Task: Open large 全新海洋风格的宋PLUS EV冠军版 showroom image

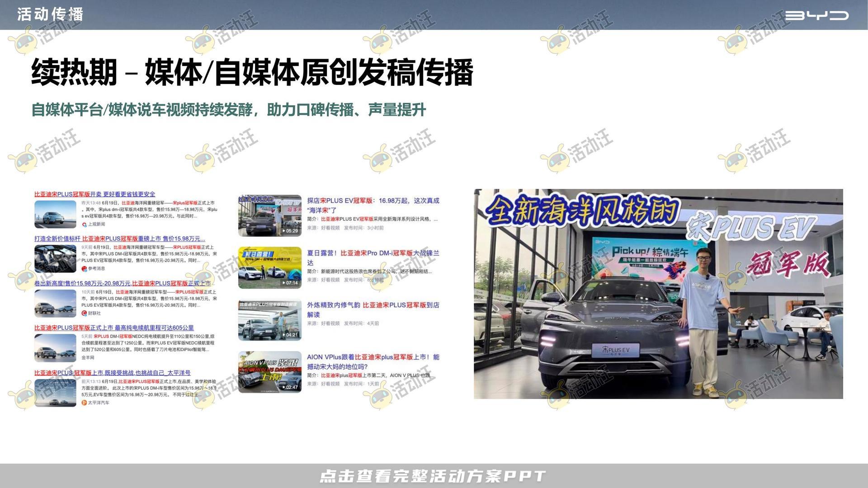Action: (x=658, y=294)
